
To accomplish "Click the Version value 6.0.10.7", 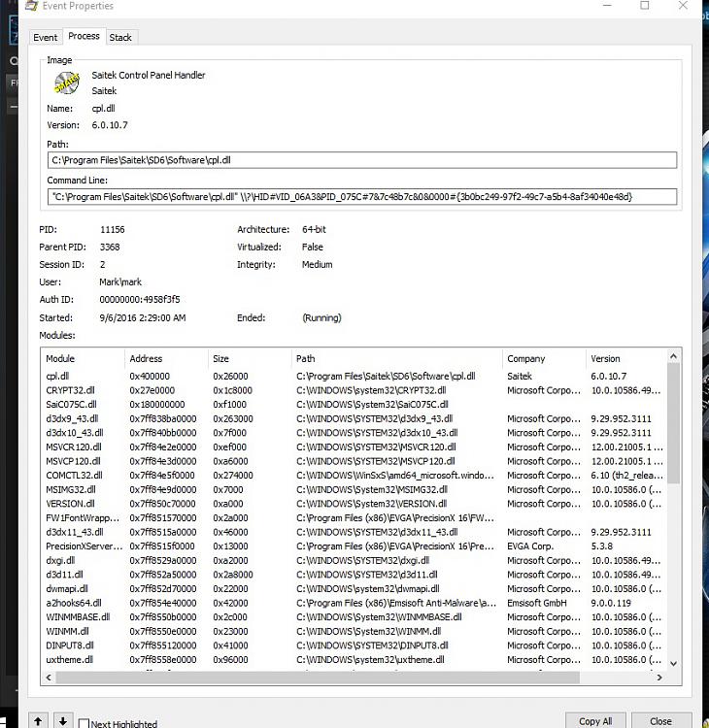I will pos(110,125).
